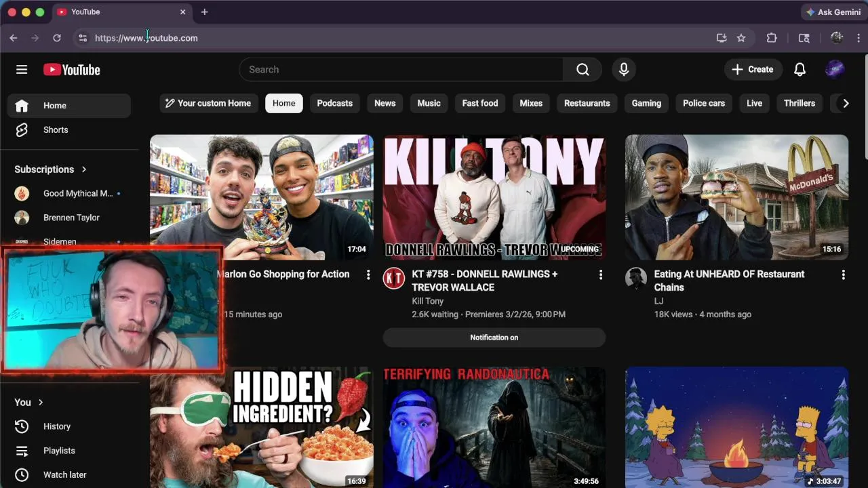Open the browser extensions puzzle icon
The height and width of the screenshot is (488, 868).
tap(772, 38)
